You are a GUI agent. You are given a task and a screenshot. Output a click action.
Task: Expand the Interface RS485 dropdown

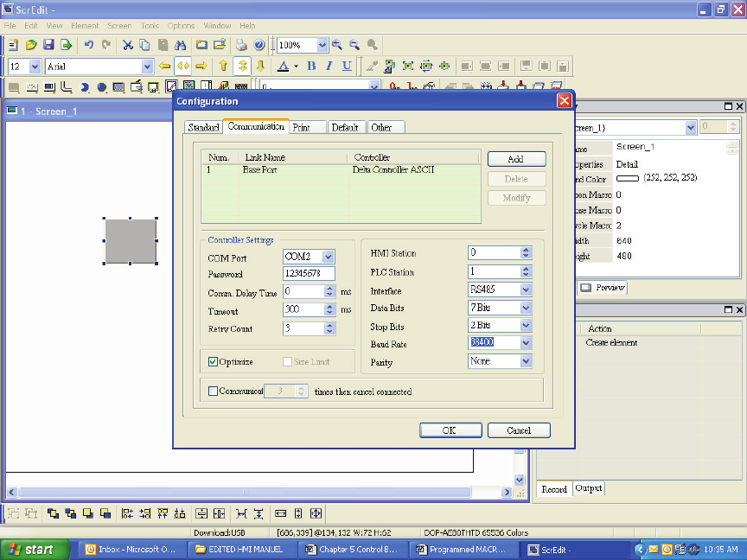click(x=526, y=290)
